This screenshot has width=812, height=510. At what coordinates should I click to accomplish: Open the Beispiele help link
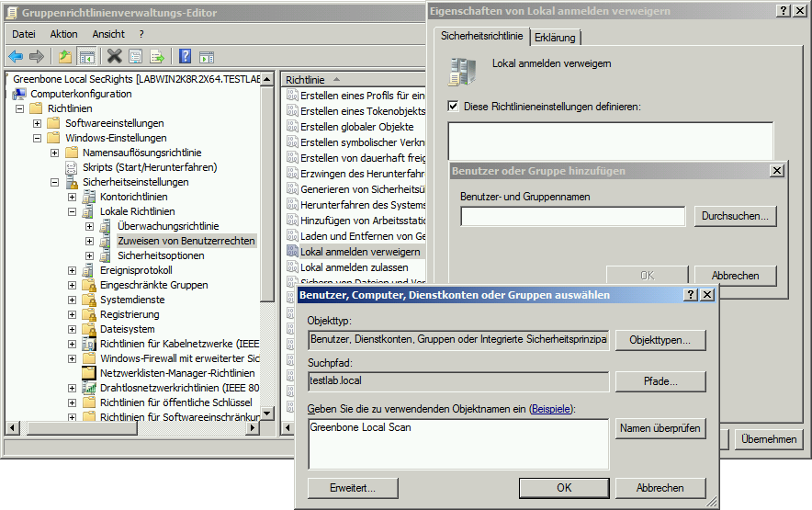click(550, 408)
